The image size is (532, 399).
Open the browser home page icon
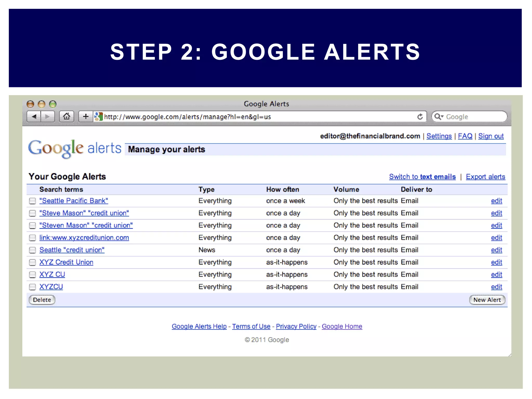pos(66,117)
